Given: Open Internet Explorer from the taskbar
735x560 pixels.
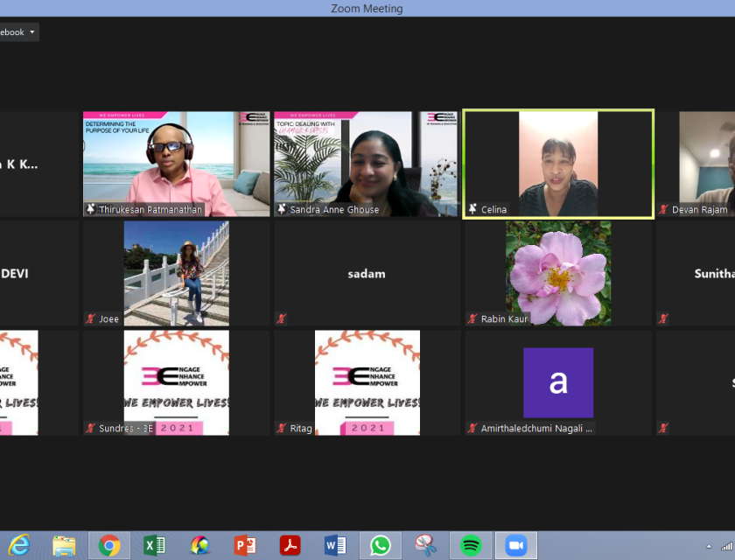Looking at the screenshot, I should [x=17, y=545].
